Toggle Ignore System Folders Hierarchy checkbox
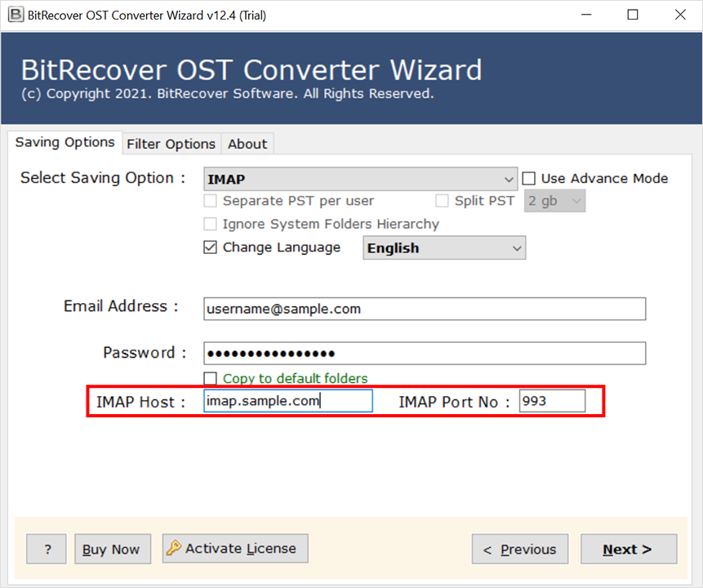 point(211,224)
